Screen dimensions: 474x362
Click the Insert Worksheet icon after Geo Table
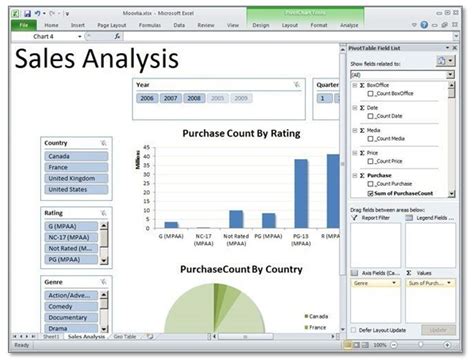click(150, 337)
